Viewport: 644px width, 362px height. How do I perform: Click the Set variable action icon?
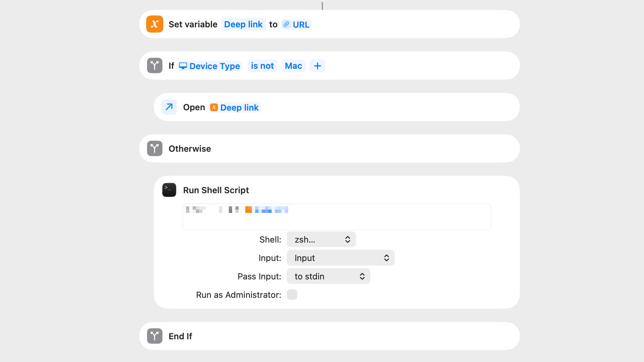154,24
